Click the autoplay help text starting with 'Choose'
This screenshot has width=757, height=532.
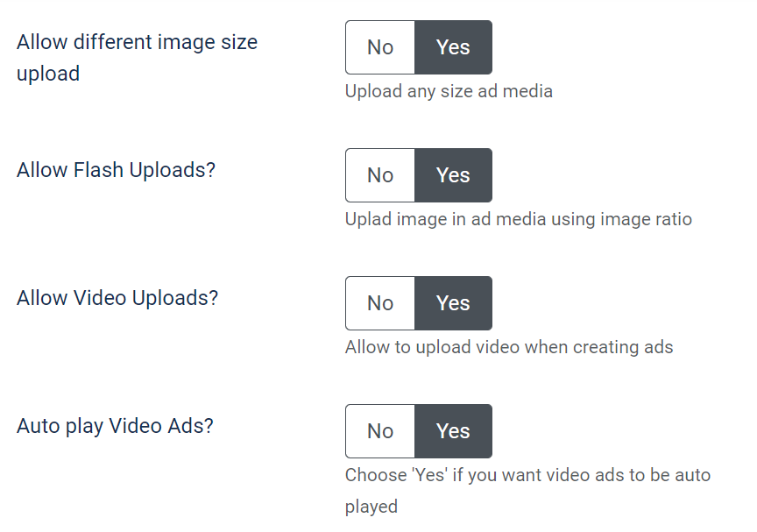[x=527, y=475]
